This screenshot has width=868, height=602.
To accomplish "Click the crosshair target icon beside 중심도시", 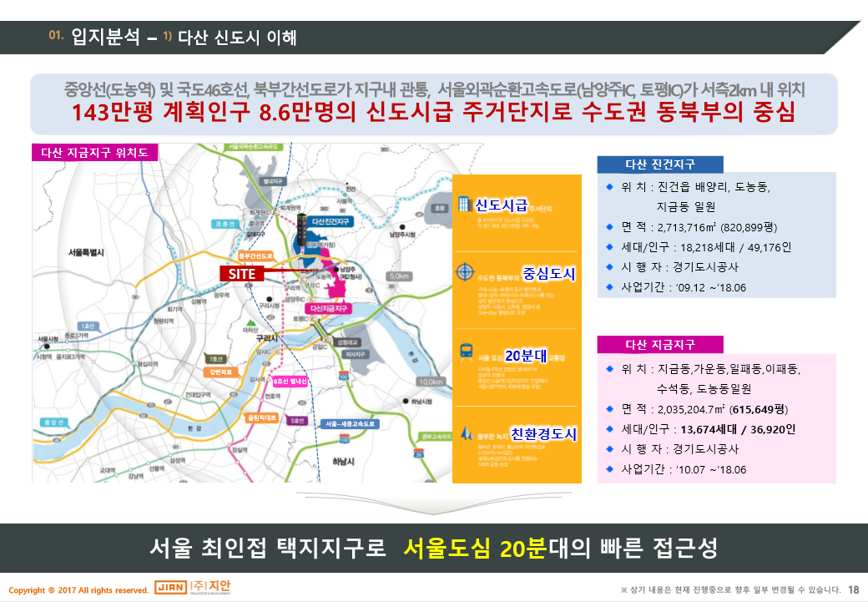I will pos(464,273).
